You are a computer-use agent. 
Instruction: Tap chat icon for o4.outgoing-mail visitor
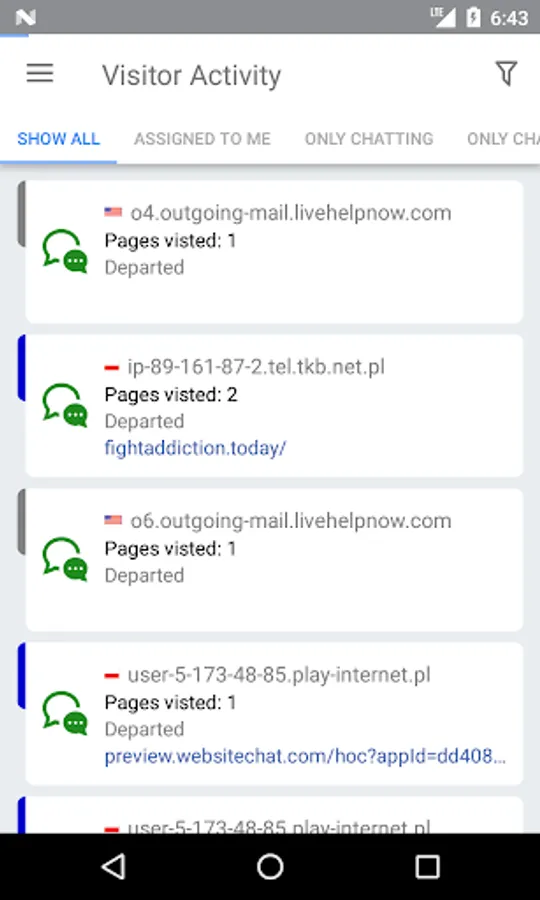click(x=65, y=251)
